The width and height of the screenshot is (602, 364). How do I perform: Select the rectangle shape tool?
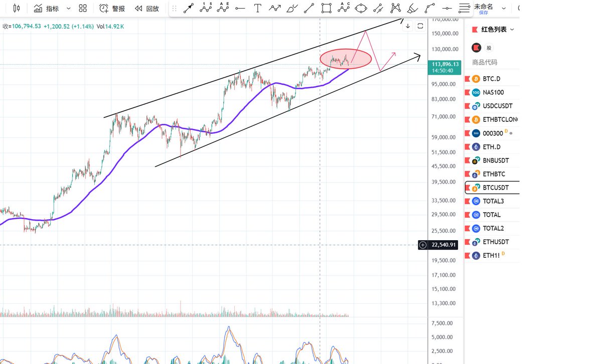point(327,8)
